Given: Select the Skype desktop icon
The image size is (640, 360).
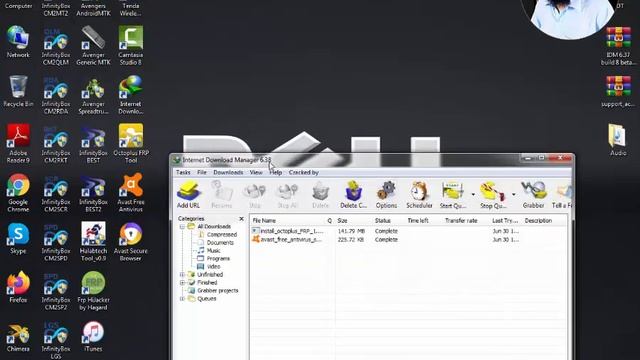Looking at the screenshot, I should [18, 238].
